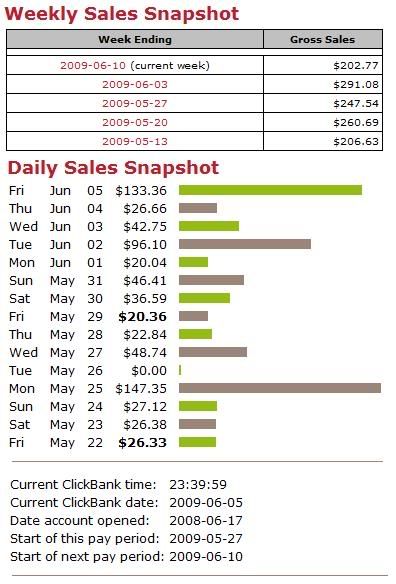Screen dimensions: 396x584
Task: Select the $291.08 gross sales cell
Action: [x=323, y=85]
